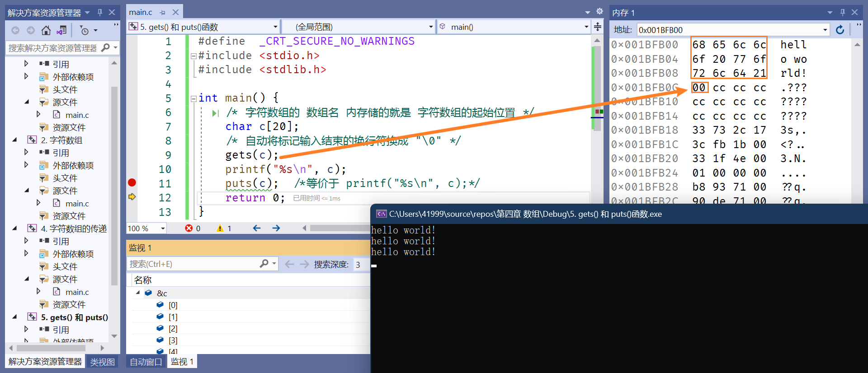Image resolution: width=868 pixels, height=373 pixels.
Task: Click the Watch search magnifier icon
Action: pos(264,263)
